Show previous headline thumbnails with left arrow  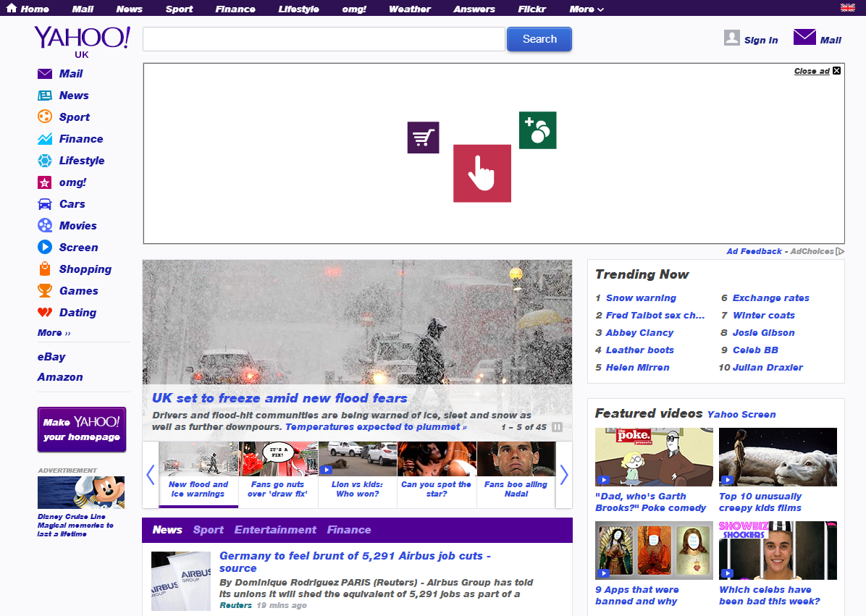[150, 475]
